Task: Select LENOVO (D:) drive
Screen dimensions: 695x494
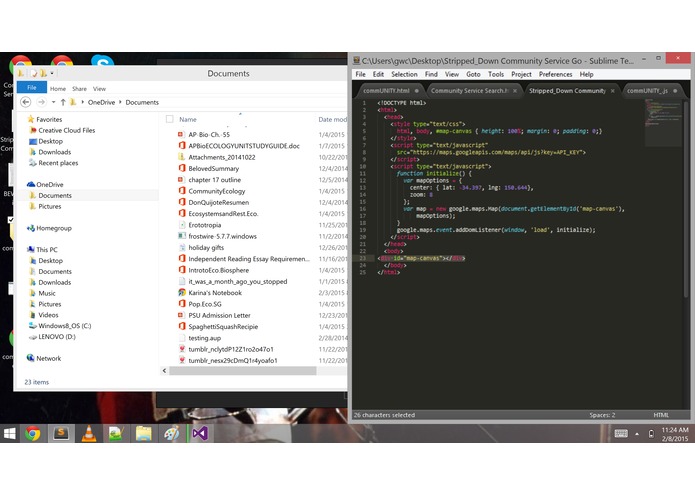Action: 57,337
